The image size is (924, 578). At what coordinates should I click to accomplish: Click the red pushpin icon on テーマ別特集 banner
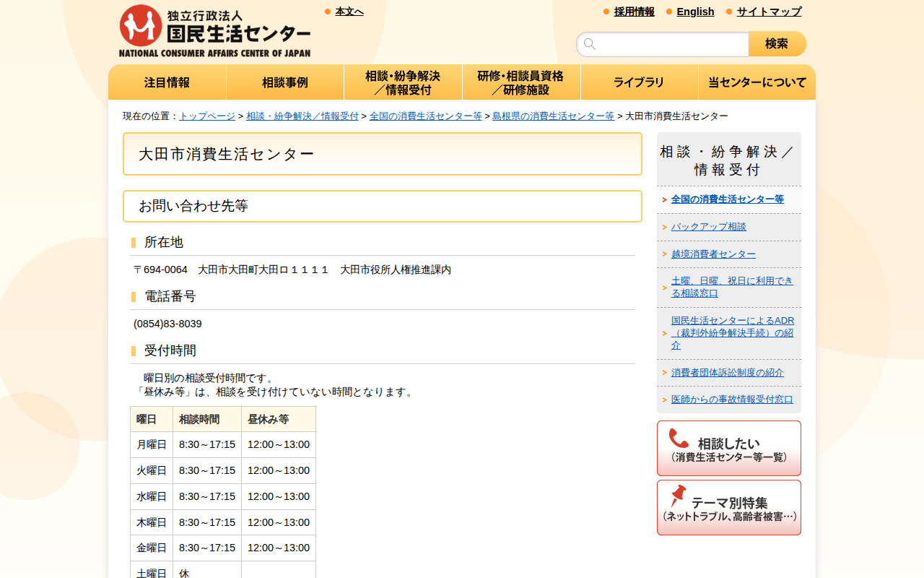point(677,496)
